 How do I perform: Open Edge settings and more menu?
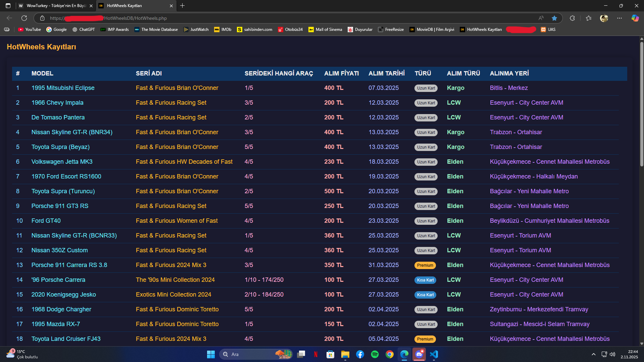tap(620, 18)
